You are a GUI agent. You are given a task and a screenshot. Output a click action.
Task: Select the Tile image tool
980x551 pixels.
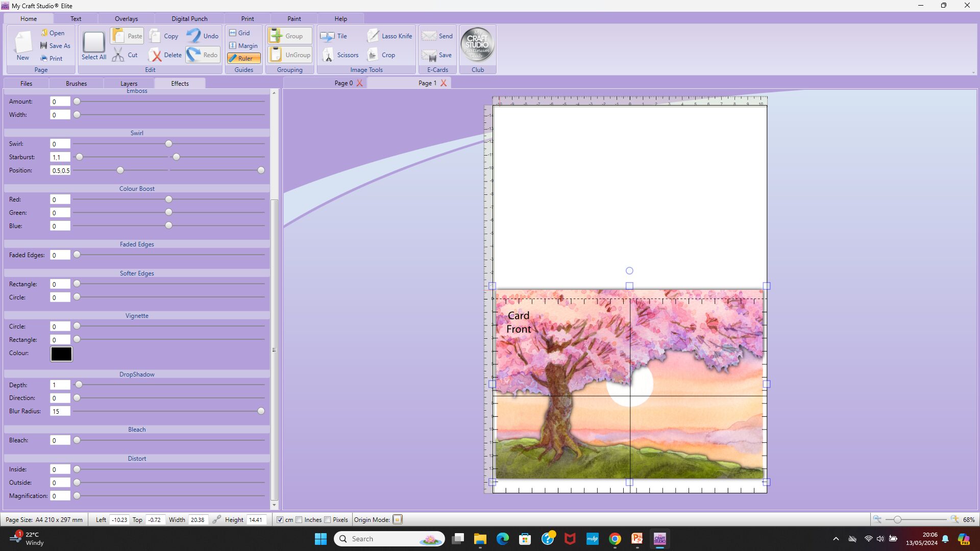click(333, 36)
